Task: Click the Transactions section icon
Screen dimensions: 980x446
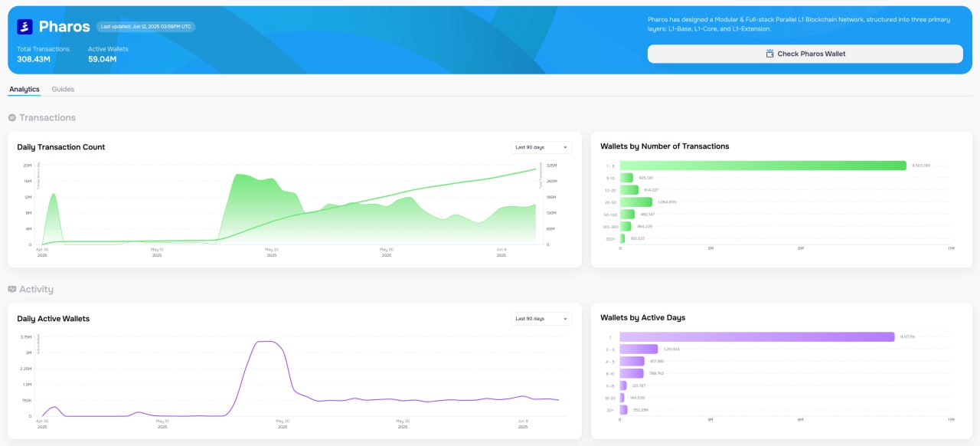Action: click(11, 118)
